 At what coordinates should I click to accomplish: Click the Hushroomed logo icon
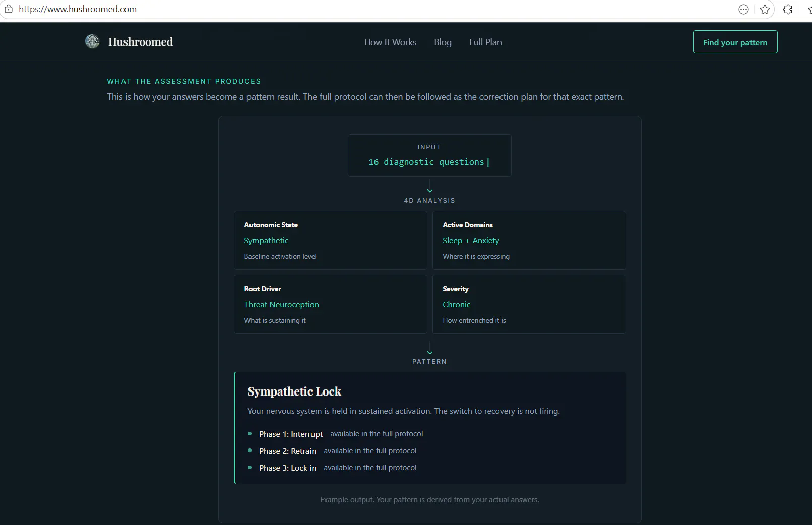click(92, 41)
